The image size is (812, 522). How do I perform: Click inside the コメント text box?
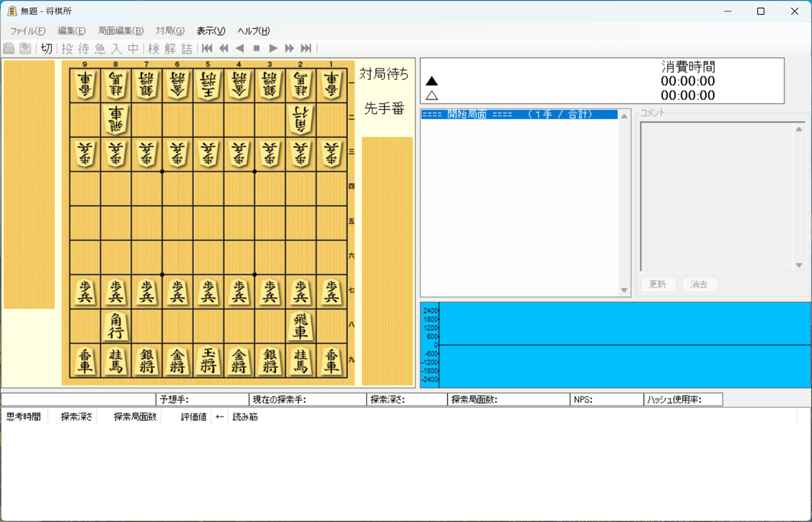(717, 197)
